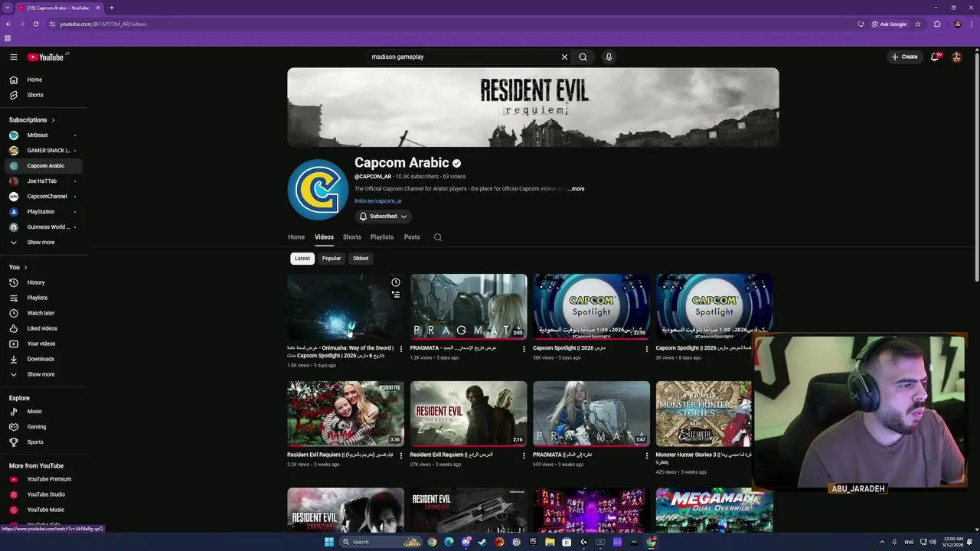Clear the search box with the X icon
The image size is (980, 551).
click(x=564, y=57)
